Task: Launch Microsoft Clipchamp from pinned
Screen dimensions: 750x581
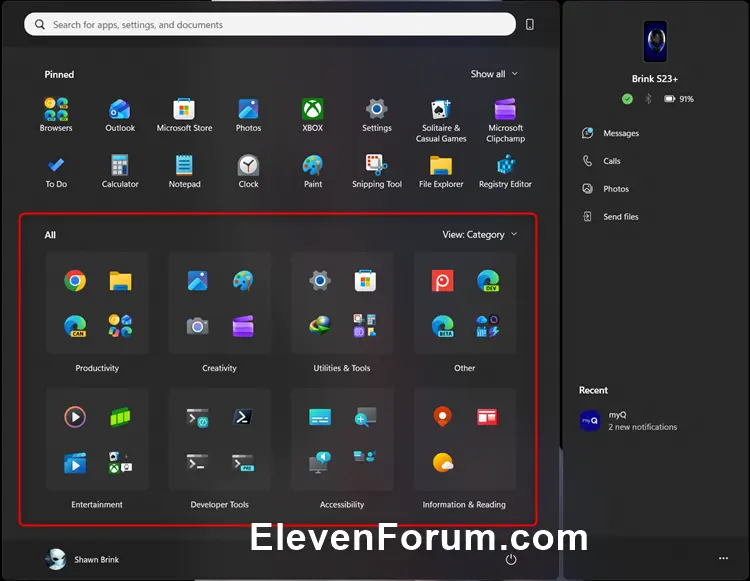Action: (x=505, y=120)
